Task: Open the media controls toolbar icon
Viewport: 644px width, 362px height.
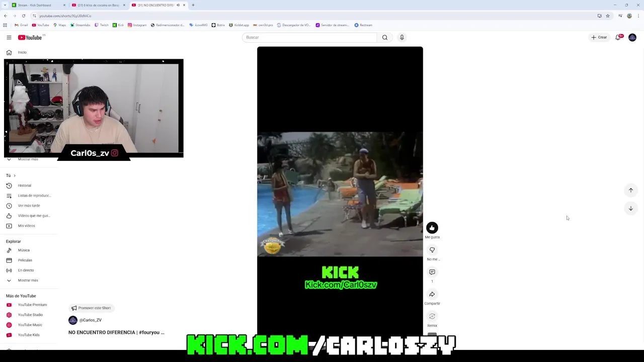Action: point(620,16)
